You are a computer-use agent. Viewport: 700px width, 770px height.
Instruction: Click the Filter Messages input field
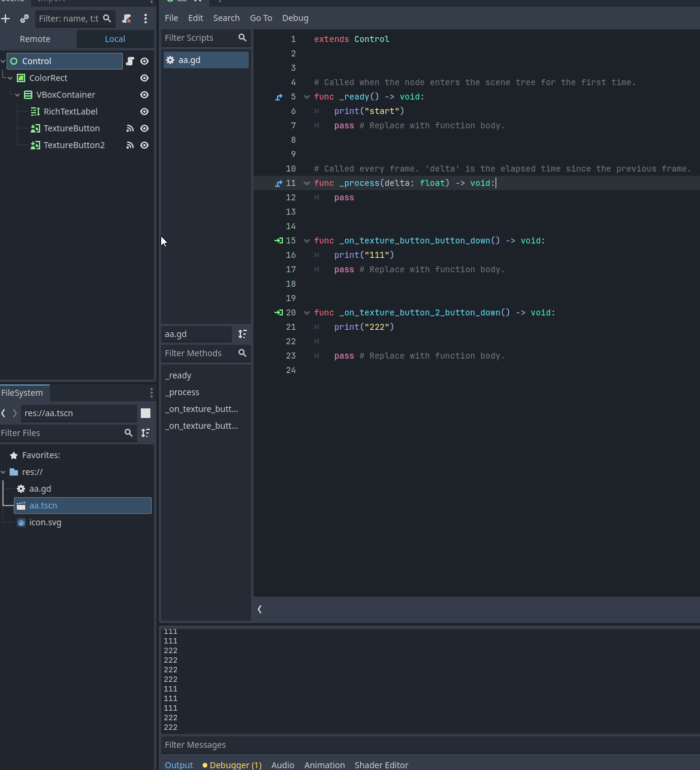tap(430, 745)
